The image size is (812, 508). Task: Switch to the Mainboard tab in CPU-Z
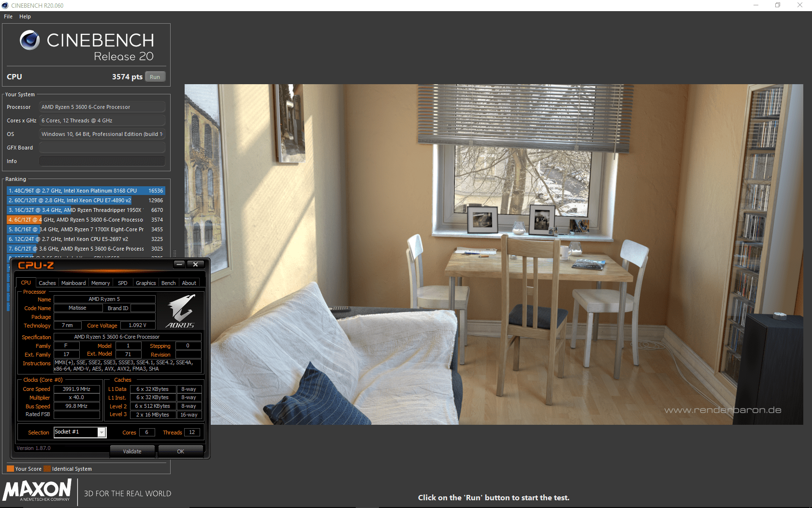tap(73, 283)
